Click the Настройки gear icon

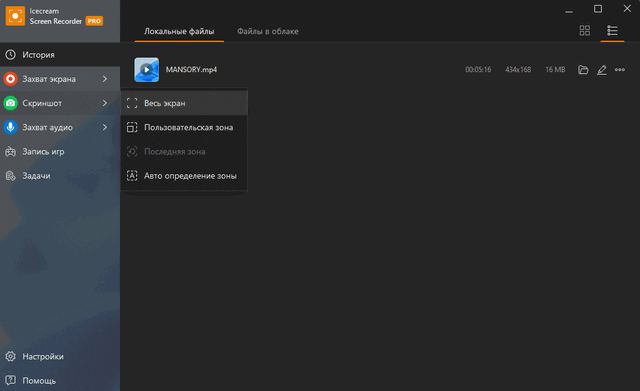pyautogui.click(x=11, y=356)
